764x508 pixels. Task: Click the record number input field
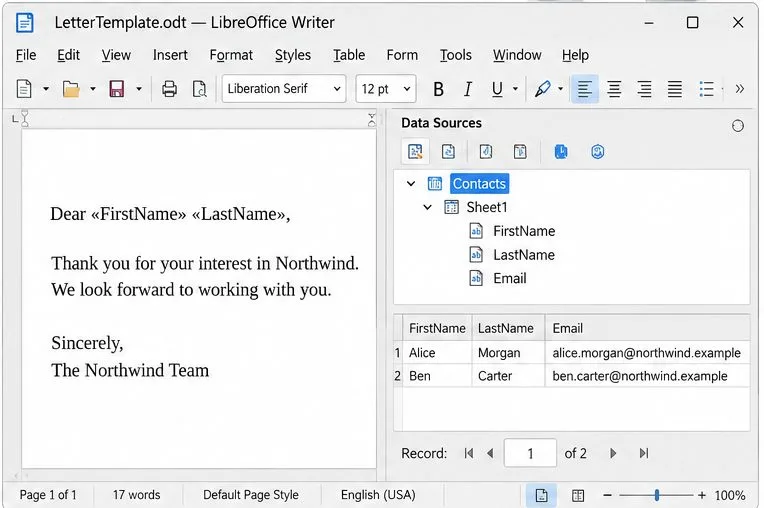(x=530, y=453)
